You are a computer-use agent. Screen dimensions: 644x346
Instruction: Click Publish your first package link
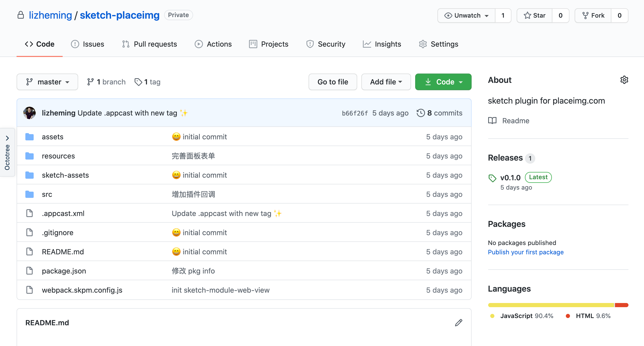click(525, 252)
